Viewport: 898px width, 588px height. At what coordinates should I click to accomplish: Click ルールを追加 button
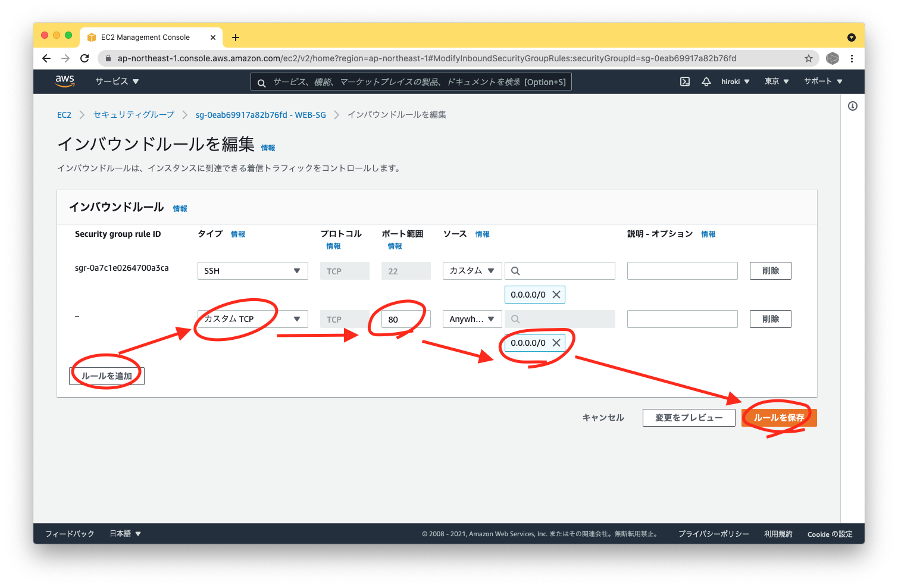click(107, 376)
